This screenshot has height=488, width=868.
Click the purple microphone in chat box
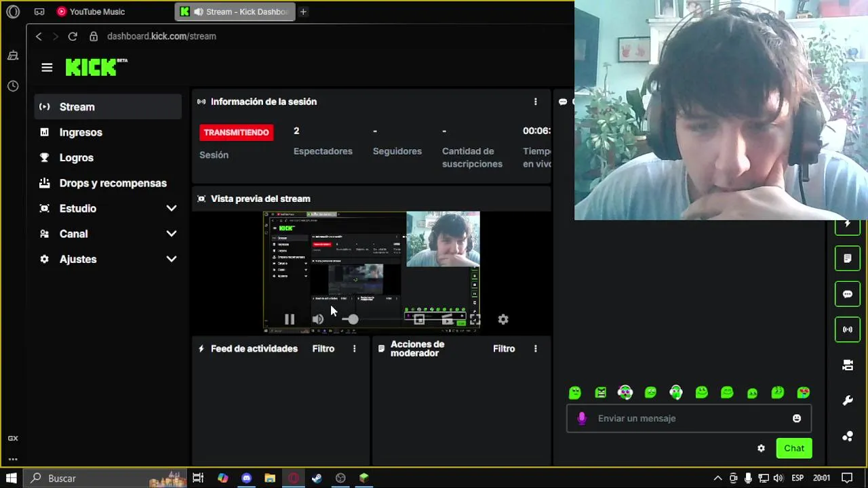coord(582,418)
